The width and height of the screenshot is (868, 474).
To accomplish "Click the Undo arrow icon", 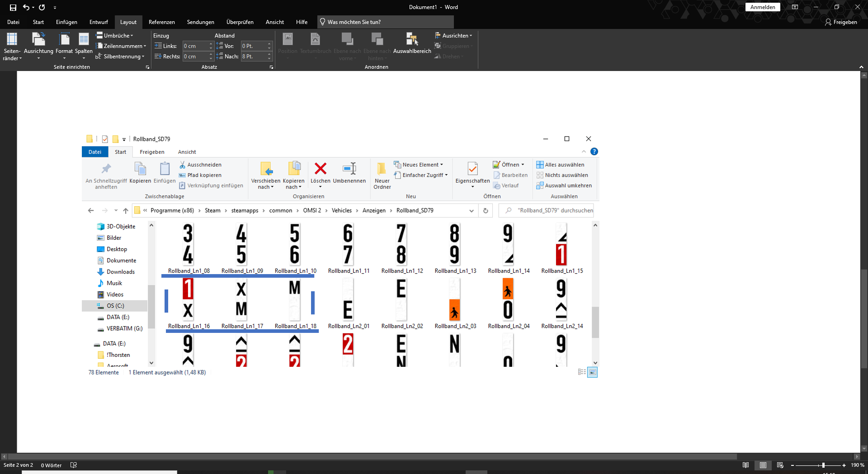I will [26, 7].
